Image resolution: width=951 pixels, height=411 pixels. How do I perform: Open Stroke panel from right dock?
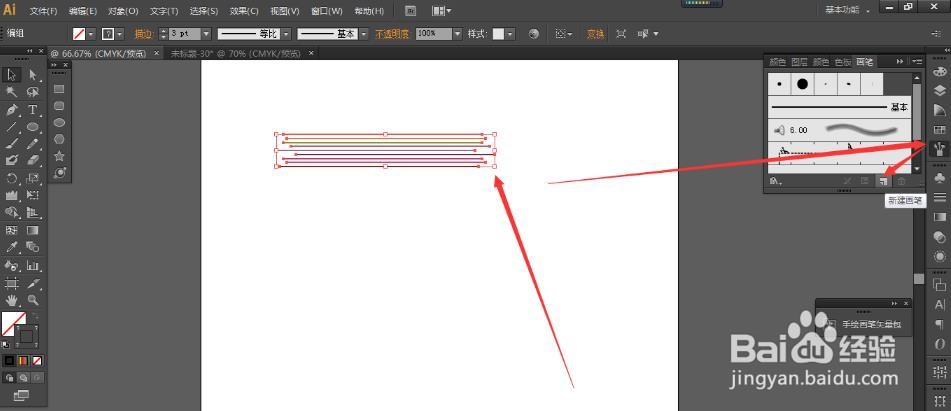click(939, 197)
